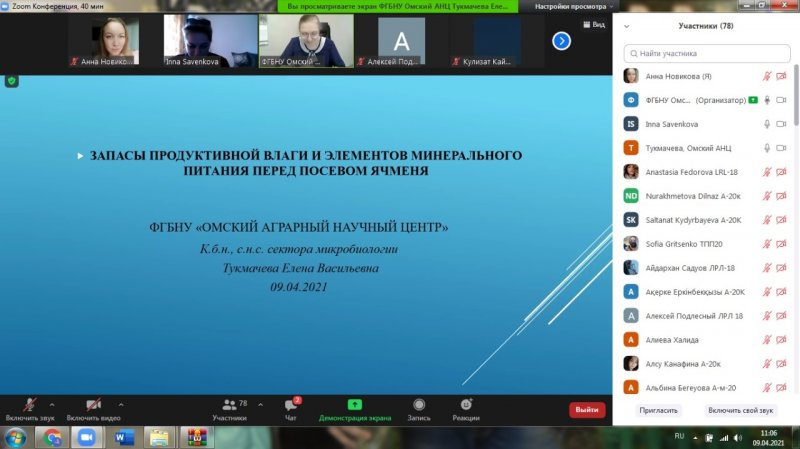Image resolution: width=800 pixels, height=449 pixels.
Task: Click microphone icon for ФГБНУ Омс... organizer
Action: tap(767, 100)
